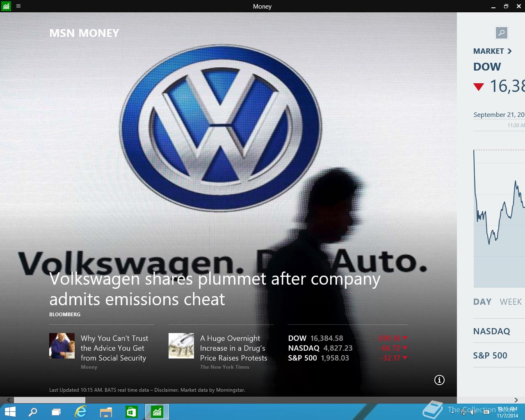The image size is (525, 420).
Task: Click the drug price article thumbnail
Action: pyautogui.click(x=181, y=346)
